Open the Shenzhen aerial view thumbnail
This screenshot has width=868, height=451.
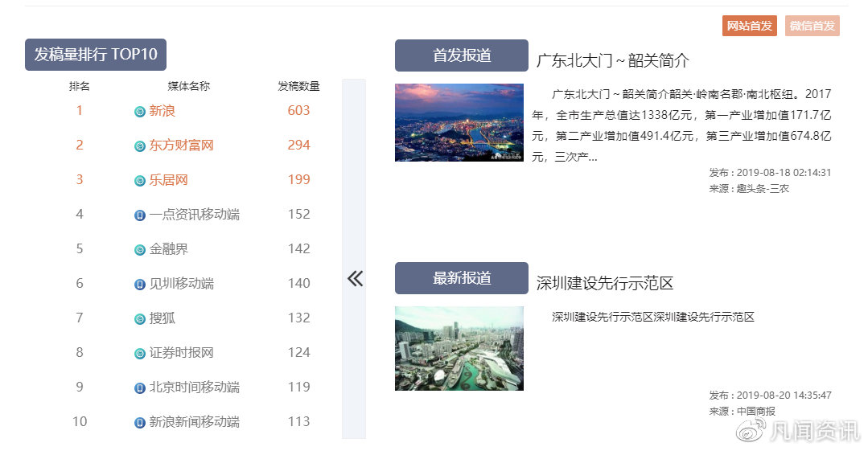tap(459, 349)
